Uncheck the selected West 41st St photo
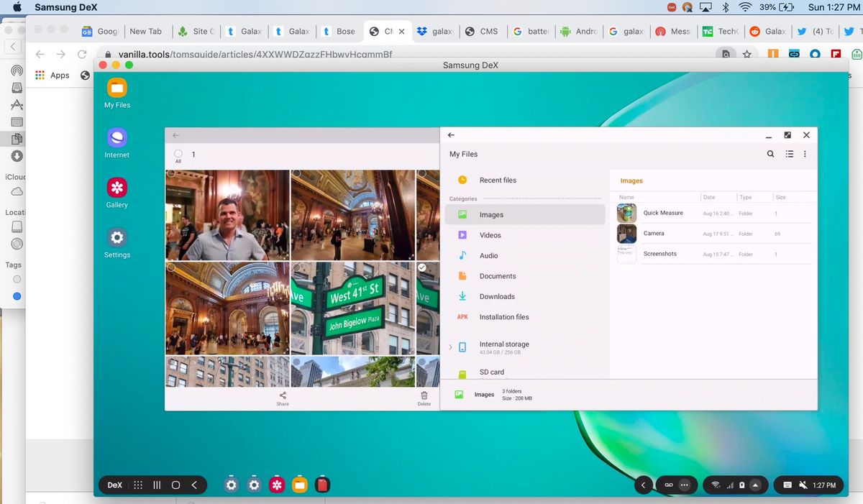Viewport: 863px width, 504px height. pyautogui.click(x=422, y=267)
